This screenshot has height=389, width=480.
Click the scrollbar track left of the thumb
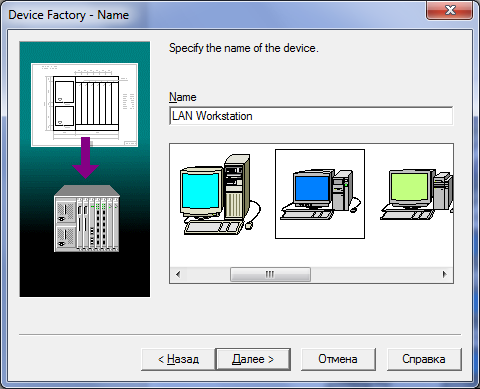(208, 274)
